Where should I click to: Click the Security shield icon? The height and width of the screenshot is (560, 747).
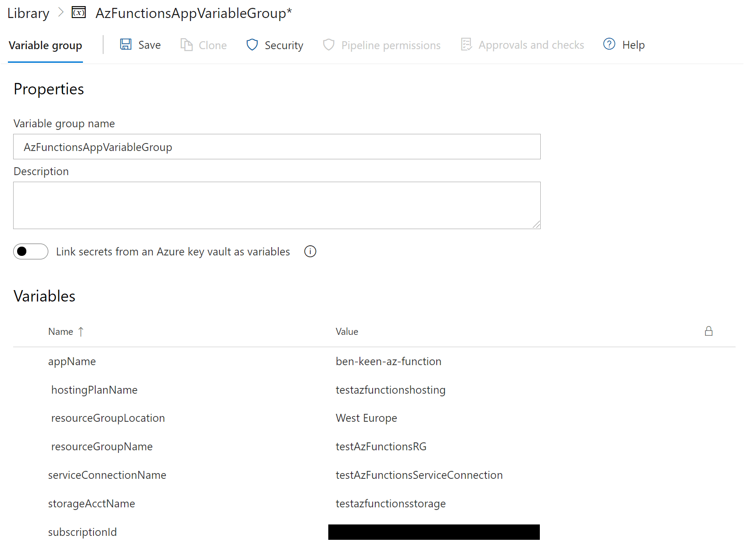252,45
